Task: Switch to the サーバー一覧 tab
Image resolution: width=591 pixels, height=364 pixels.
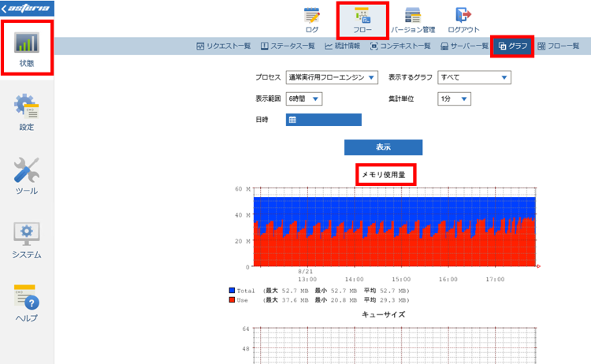Action: click(x=464, y=46)
